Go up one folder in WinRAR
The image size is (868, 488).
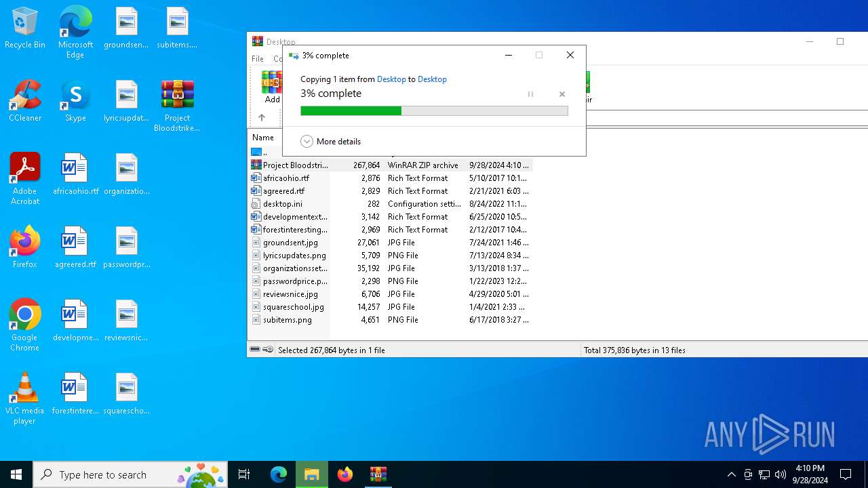click(262, 117)
